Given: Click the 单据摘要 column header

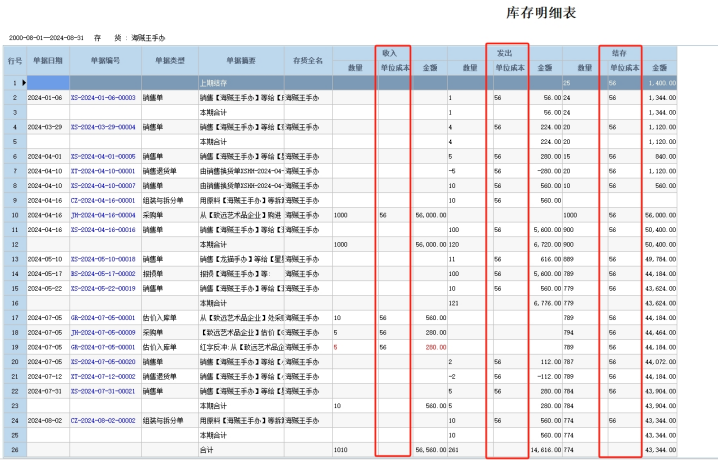Looking at the screenshot, I should pos(241,60).
